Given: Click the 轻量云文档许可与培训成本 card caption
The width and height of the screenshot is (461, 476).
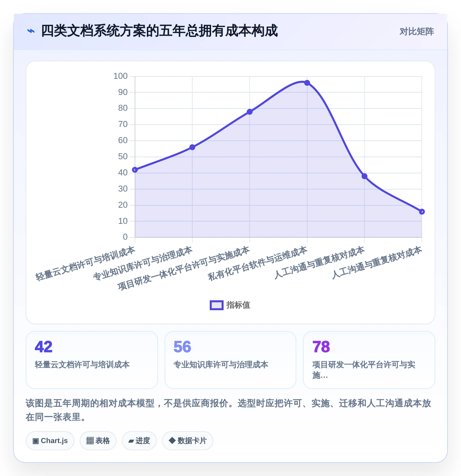Looking at the screenshot, I should pyautogui.click(x=82, y=365).
